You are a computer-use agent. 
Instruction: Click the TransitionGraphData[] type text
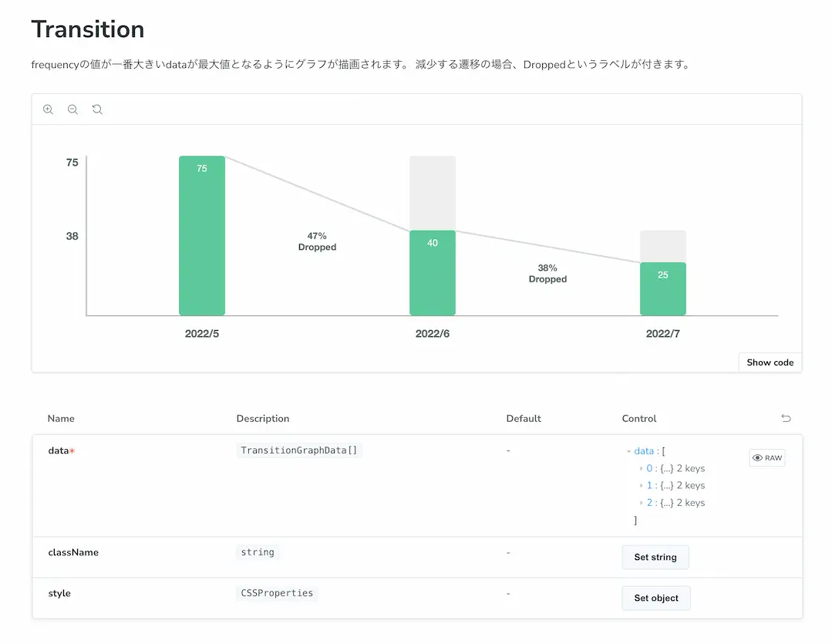coord(298,450)
